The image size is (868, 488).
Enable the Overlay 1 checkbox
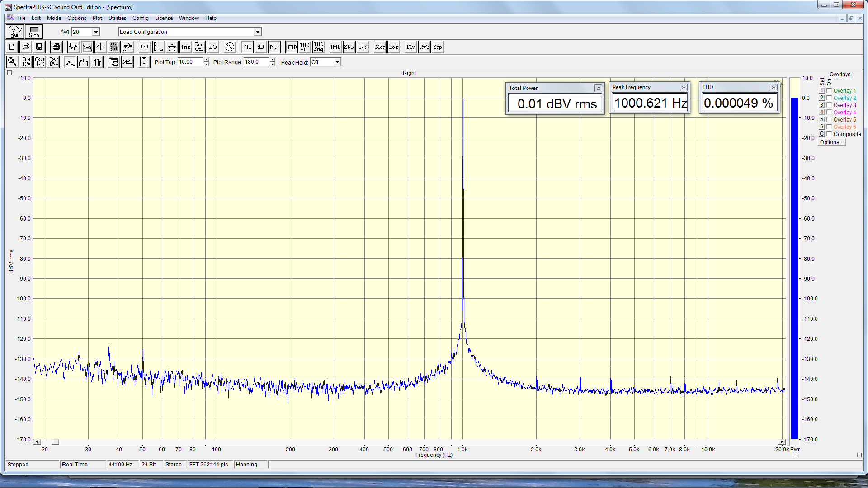point(829,90)
